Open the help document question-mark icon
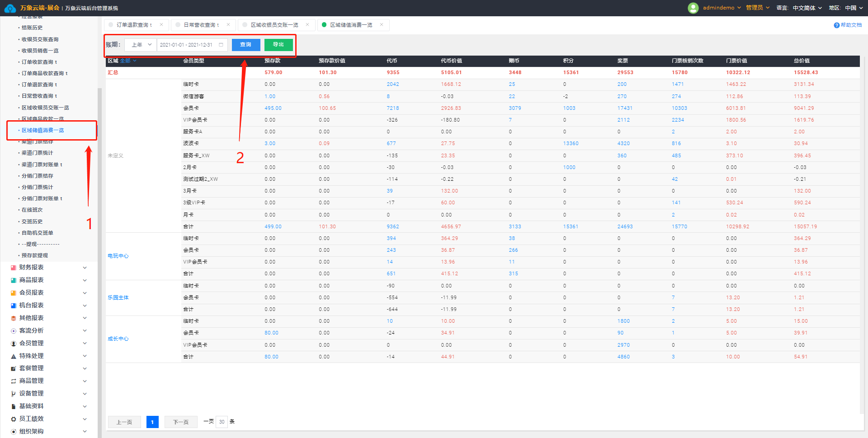Image resolution: width=868 pixels, height=438 pixels. [836, 25]
